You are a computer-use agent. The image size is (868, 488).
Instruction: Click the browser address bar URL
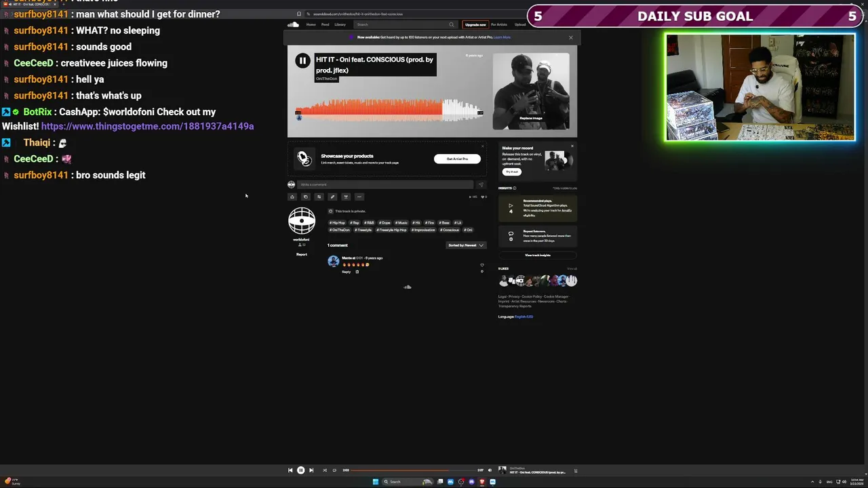357,14
